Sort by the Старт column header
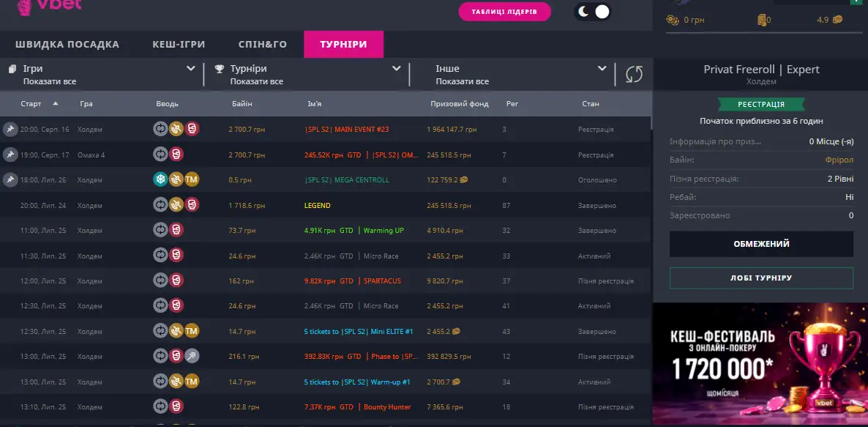This screenshot has width=868, height=427. click(x=31, y=103)
